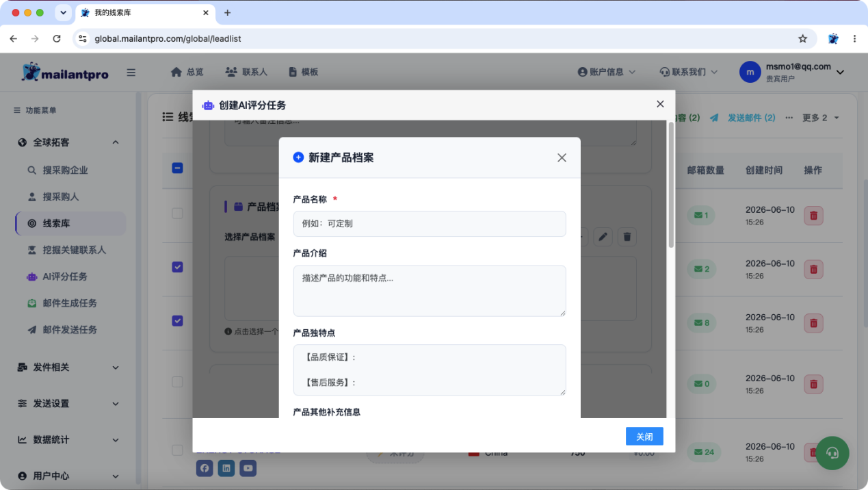
Task: Delete the row with 1 mailbox
Action: (x=813, y=216)
